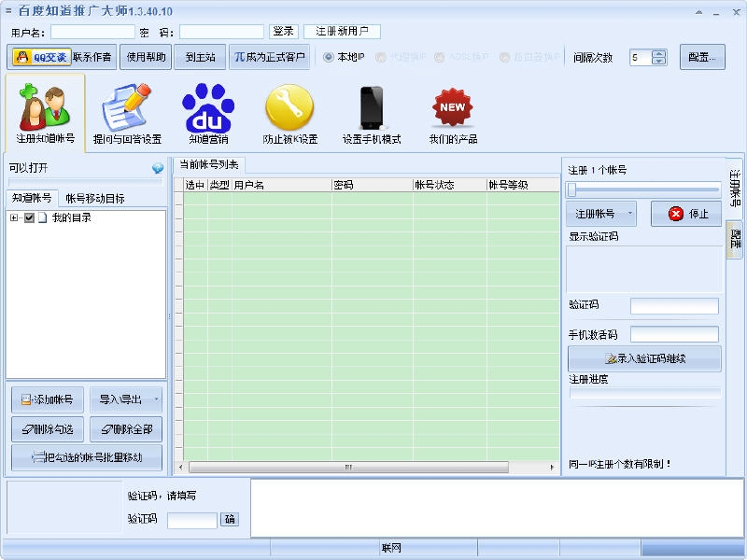Viewport: 747px width, 560px height.
Task: Click the 添加帐号 button
Action: point(48,399)
